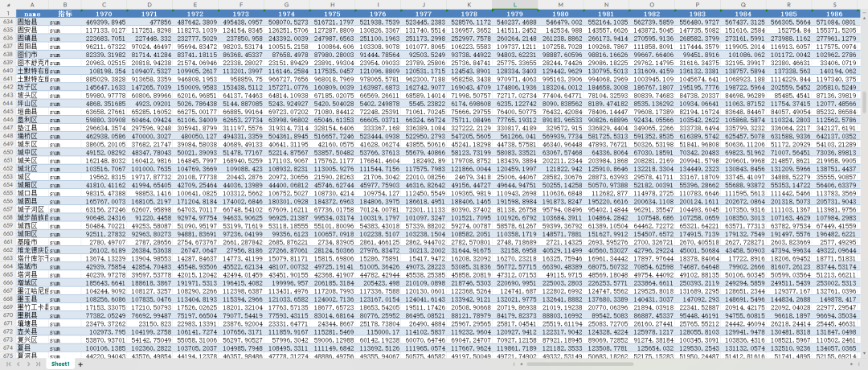868x370 pixels.
Task: Switch to the Sheet1 tab
Action: coord(60,364)
